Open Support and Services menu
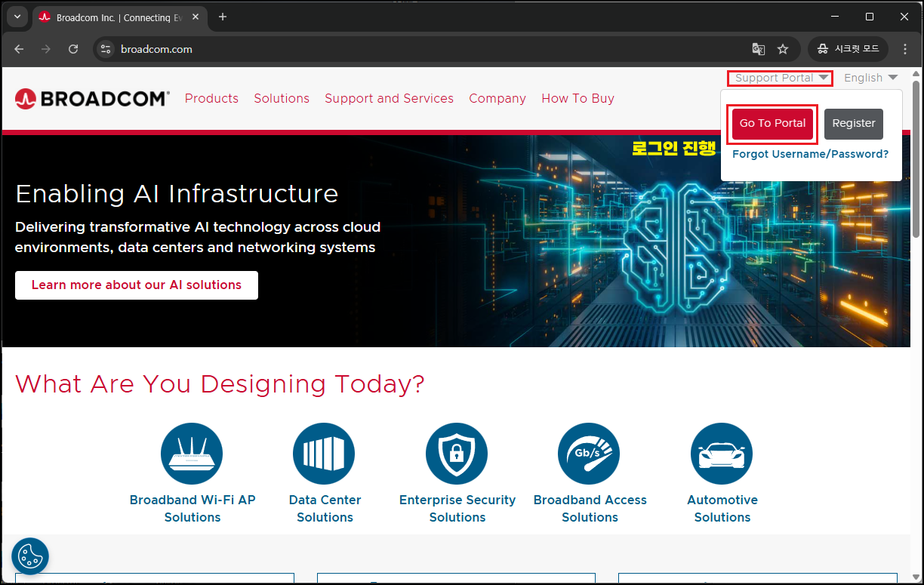Screen dimensions: 924x585 pyautogui.click(x=389, y=98)
